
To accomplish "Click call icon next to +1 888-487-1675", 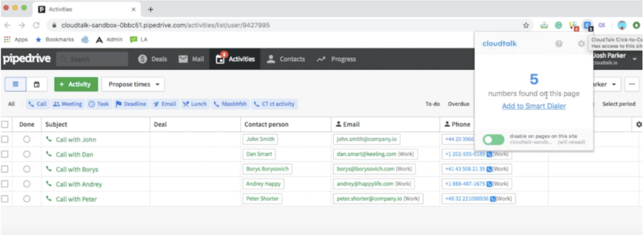I will coord(489,184).
